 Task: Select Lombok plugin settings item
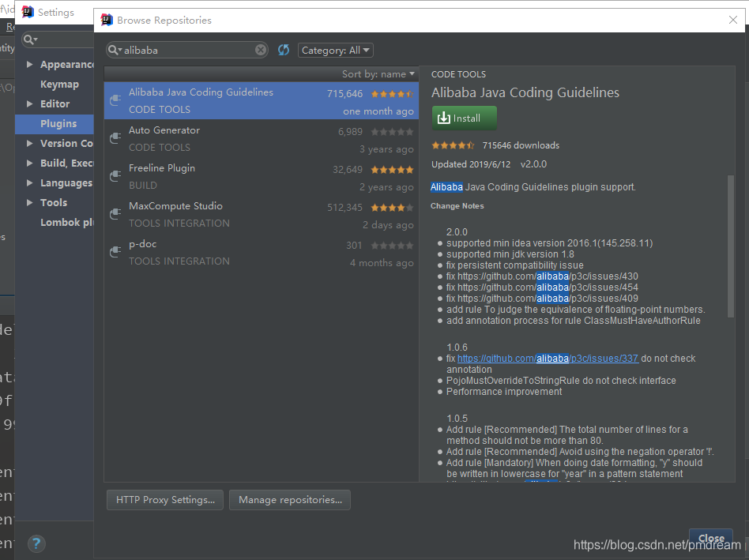point(67,223)
